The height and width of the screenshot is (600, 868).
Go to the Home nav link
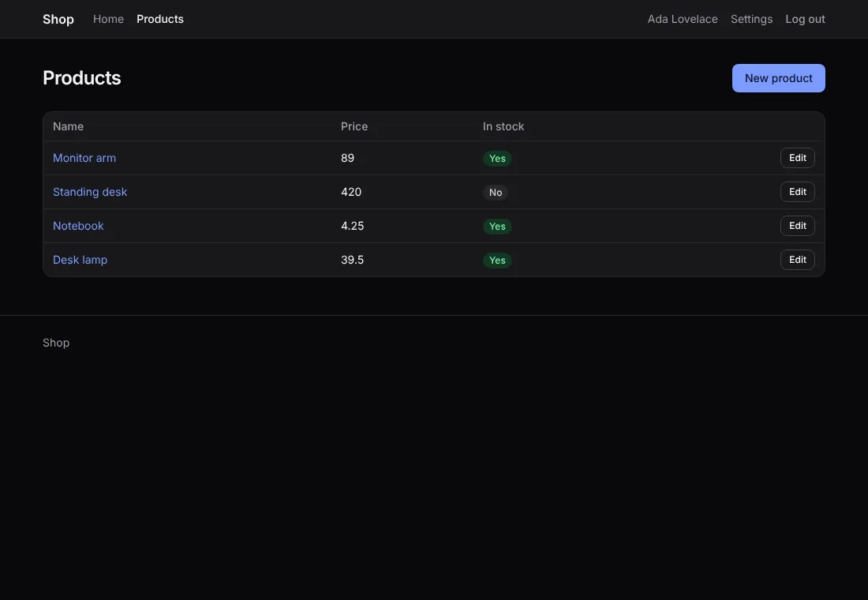pos(109,19)
